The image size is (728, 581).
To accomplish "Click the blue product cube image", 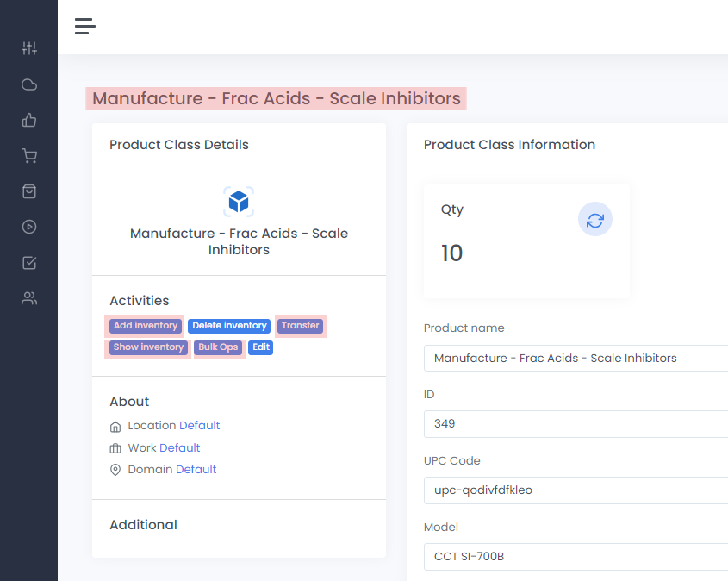I will click(239, 202).
